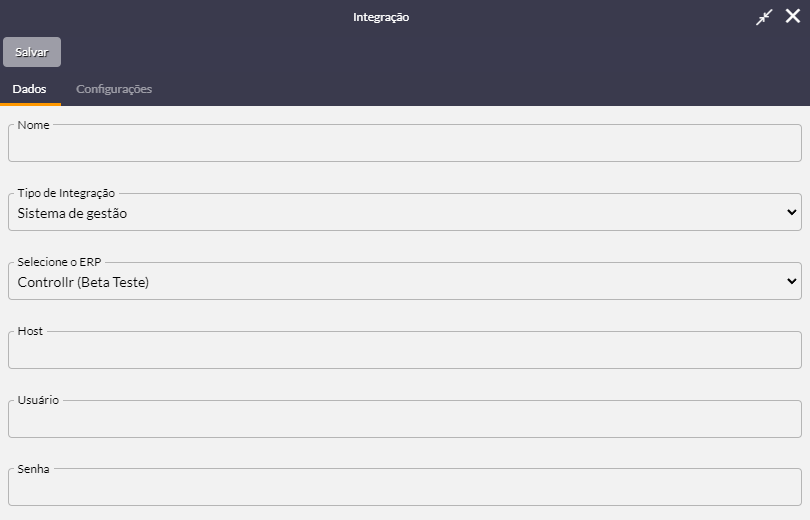Click inside the Host input field

(x=405, y=350)
